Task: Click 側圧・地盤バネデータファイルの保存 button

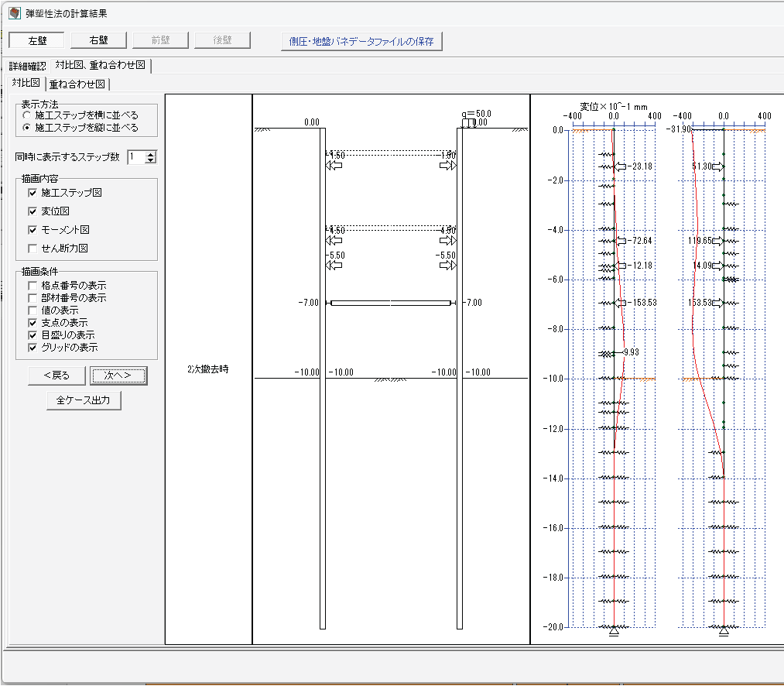Action: pyautogui.click(x=361, y=41)
